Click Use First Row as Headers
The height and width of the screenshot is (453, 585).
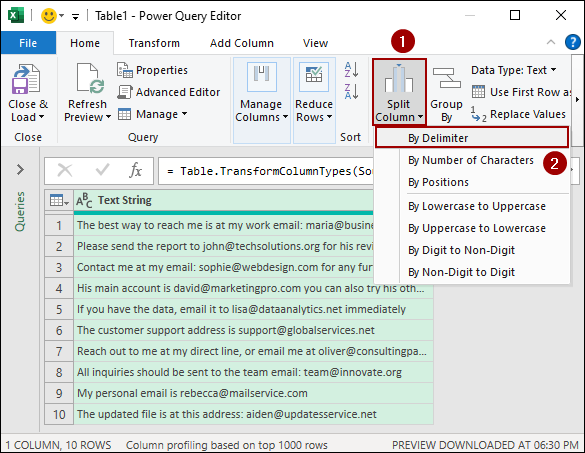coord(521,92)
